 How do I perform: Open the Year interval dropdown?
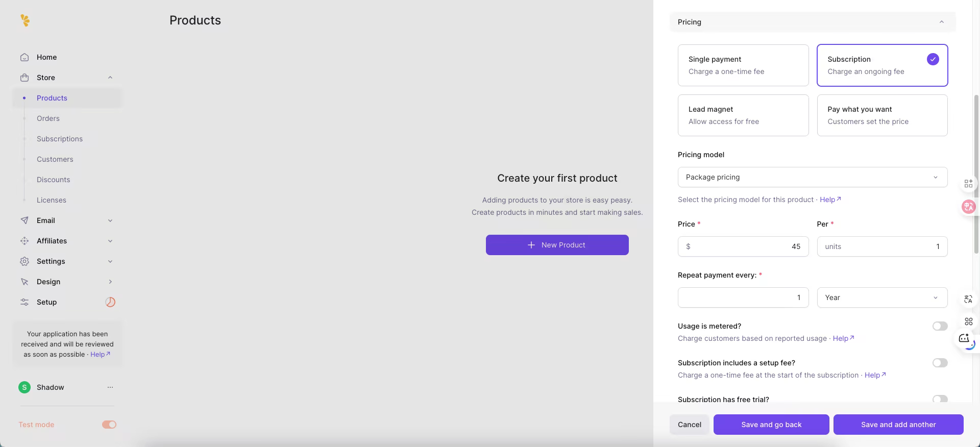click(882, 297)
